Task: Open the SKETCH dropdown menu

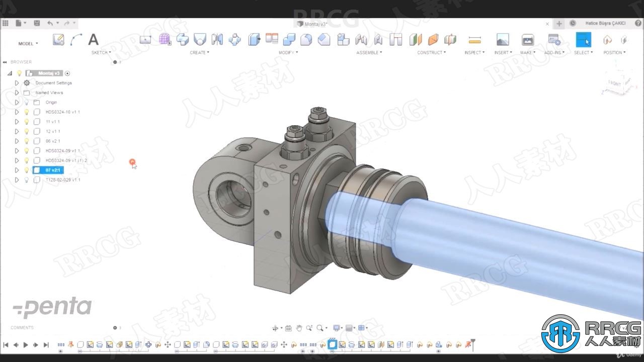Action: click(101, 52)
